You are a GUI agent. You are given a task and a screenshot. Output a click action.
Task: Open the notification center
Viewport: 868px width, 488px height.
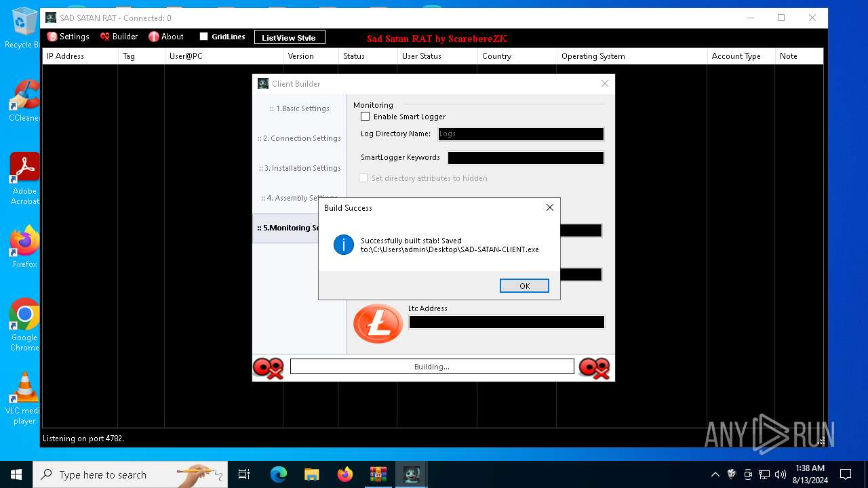pos(846,474)
